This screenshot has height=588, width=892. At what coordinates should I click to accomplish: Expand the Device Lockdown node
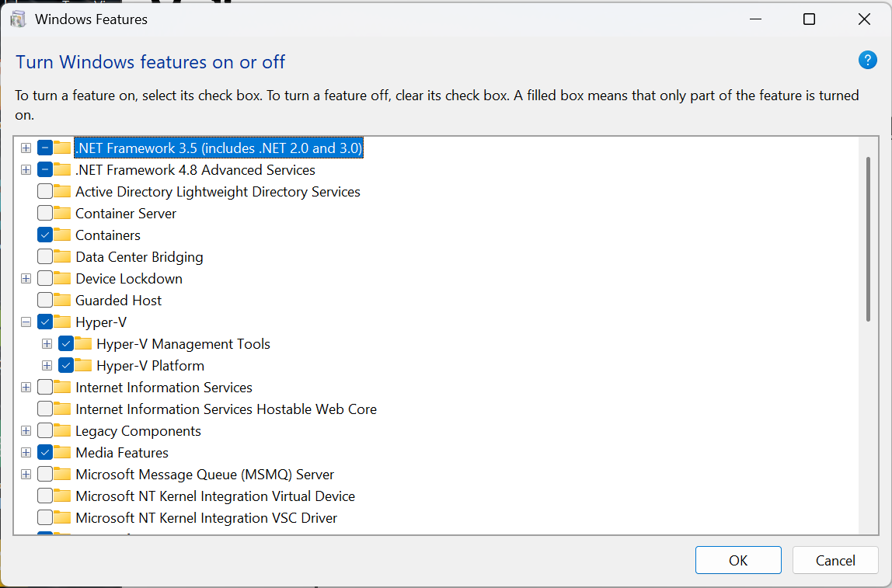(x=26, y=278)
